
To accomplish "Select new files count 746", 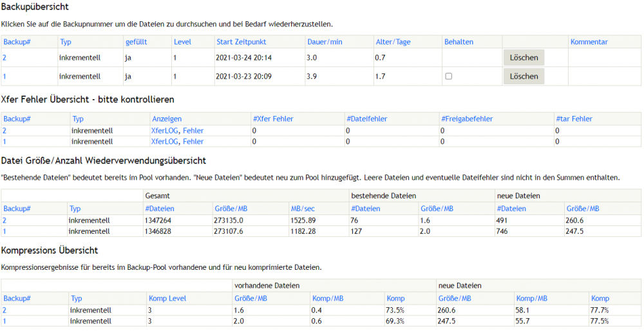I will point(502,231).
